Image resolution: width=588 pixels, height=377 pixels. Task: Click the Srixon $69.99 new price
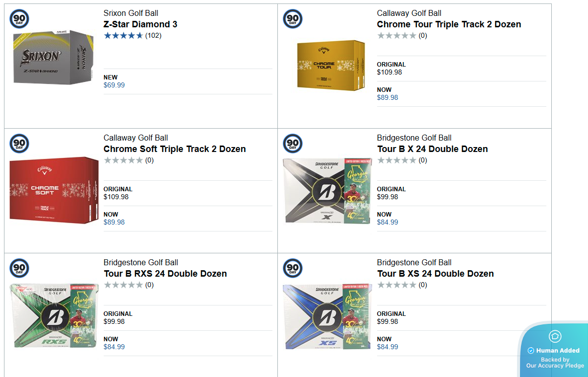pyautogui.click(x=114, y=85)
